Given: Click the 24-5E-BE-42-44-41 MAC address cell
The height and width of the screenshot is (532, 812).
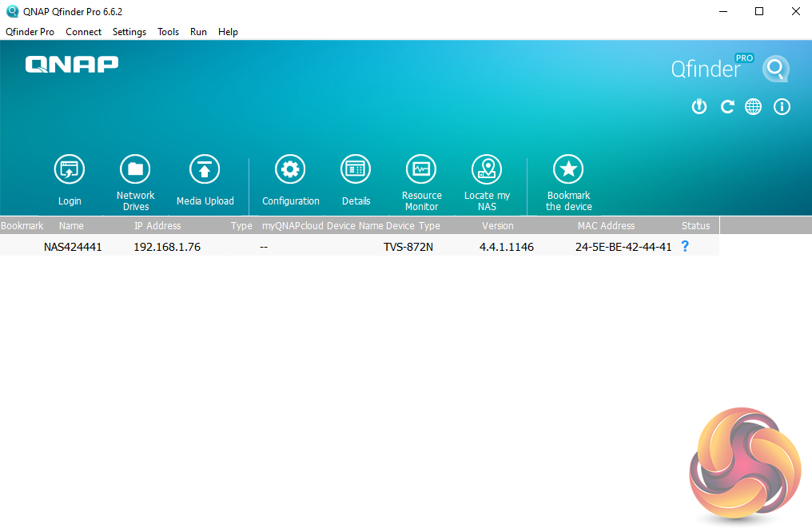Looking at the screenshot, I should 623,247.
